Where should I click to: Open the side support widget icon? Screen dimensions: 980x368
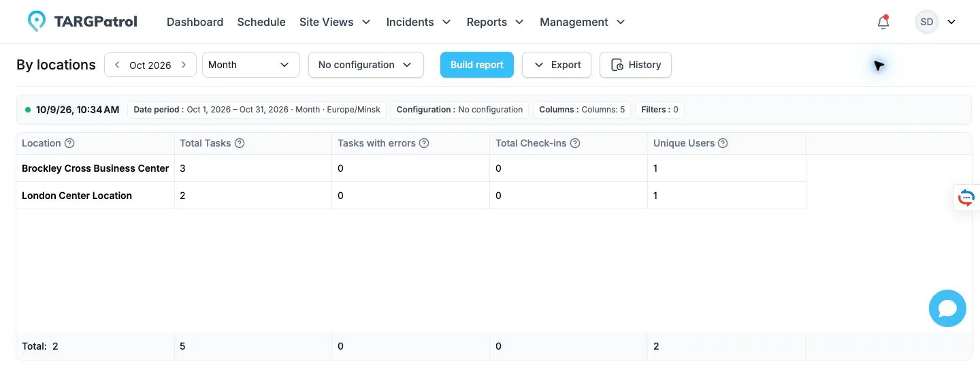pyautogui.click(x=966, y=198)
